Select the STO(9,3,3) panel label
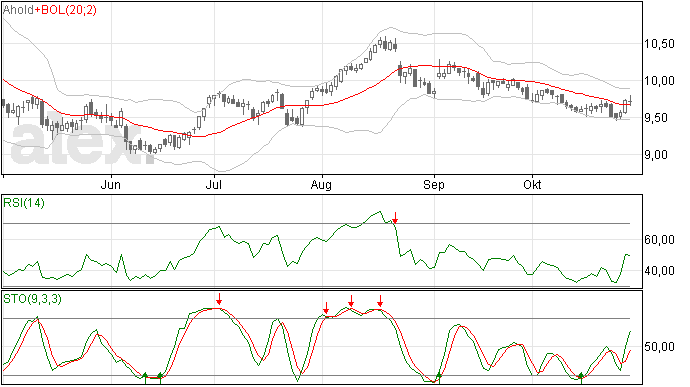The height and width of the screenshot is (387, 690). (32, 299)
